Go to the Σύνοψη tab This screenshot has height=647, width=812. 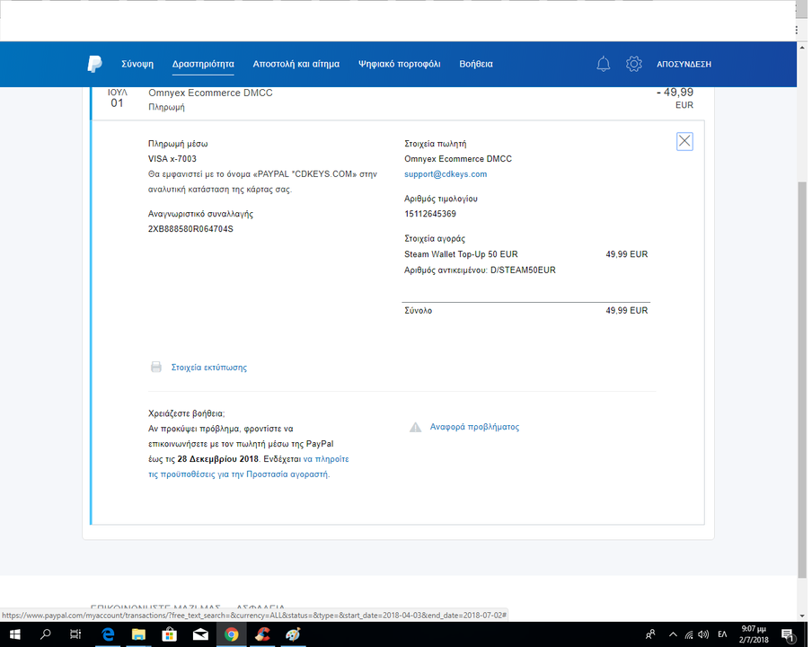pos(137,64)
